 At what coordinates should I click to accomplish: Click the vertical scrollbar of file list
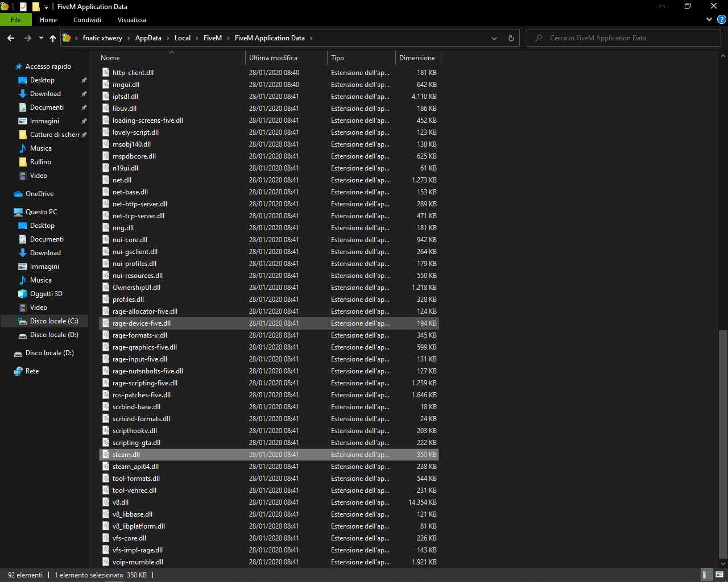point(723,443)
